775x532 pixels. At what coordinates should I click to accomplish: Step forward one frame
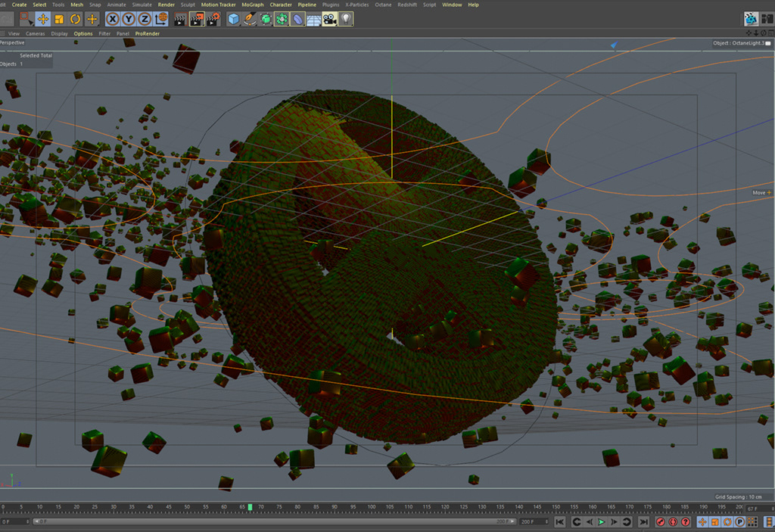click(x=614, y=522)
